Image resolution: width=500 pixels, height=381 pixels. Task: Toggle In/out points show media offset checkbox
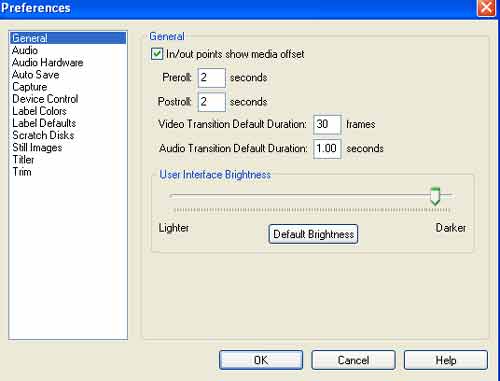pos(157,54)
